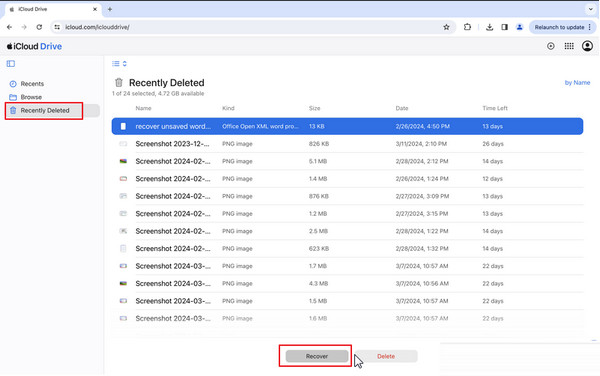The height and width of the screenshot is (376, 600).
Task: Bookmark this page with the star icon
Action: pos(446,27)
